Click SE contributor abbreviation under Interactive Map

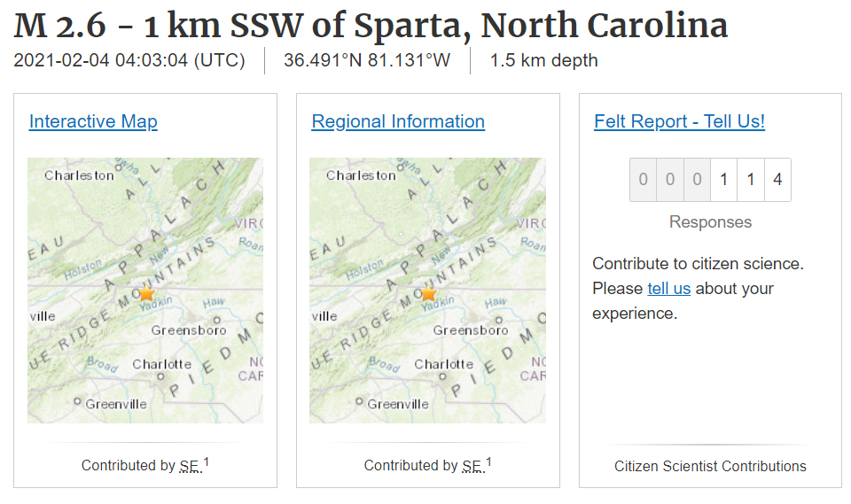point(191,466)
